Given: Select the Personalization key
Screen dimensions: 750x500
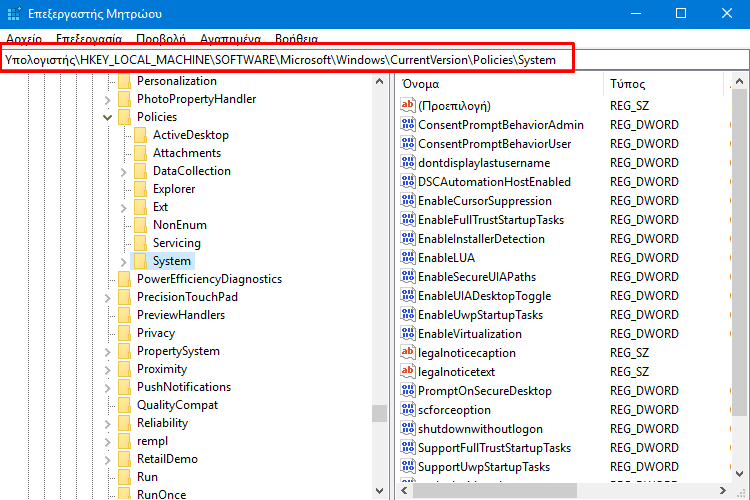Looking at the screenshot, I should (x=176, y=81).
